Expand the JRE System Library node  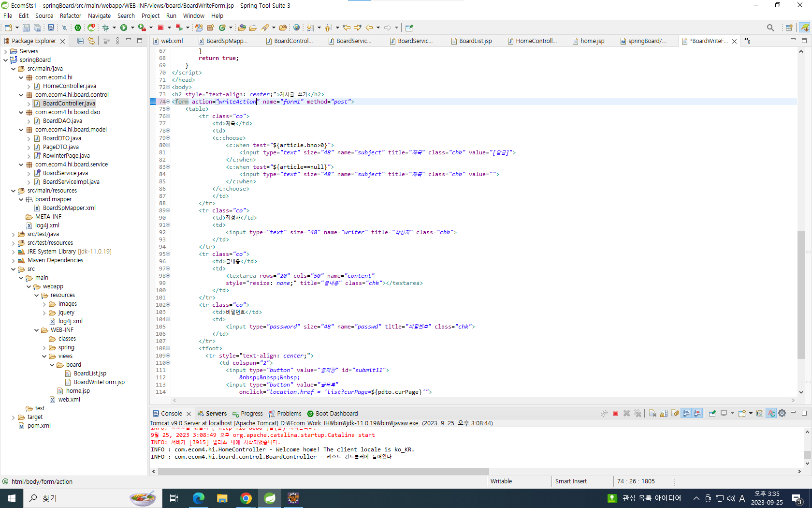14,252
